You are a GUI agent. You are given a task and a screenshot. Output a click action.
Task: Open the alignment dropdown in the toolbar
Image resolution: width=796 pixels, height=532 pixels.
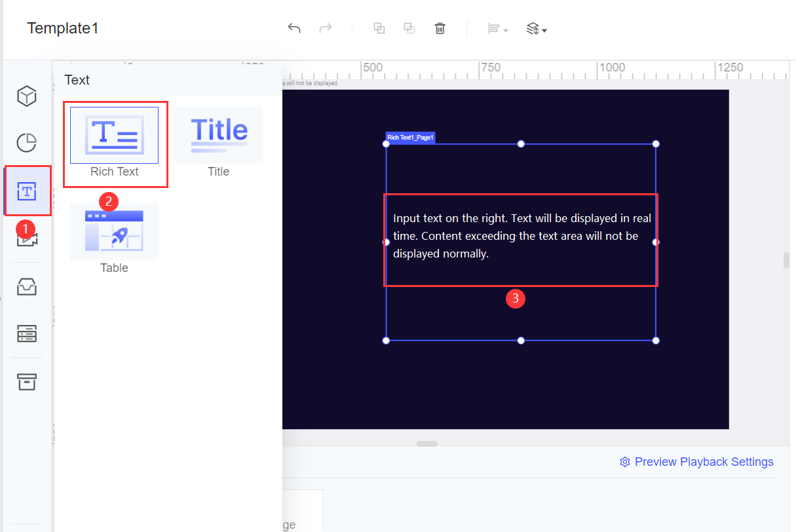498,28
